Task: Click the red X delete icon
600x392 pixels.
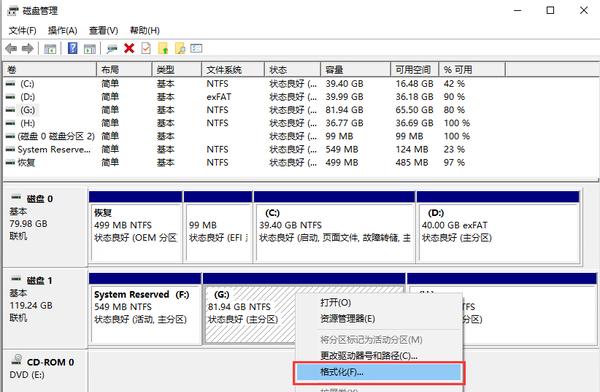Action: coord(129,48)
